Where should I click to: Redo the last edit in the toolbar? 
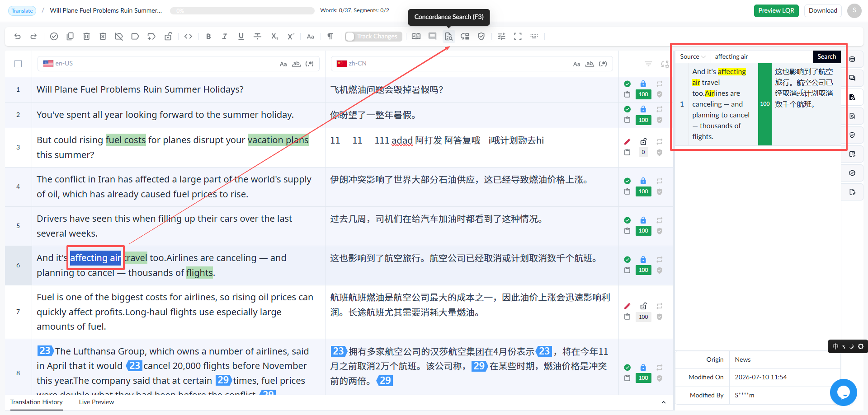[x=33, y=37]
